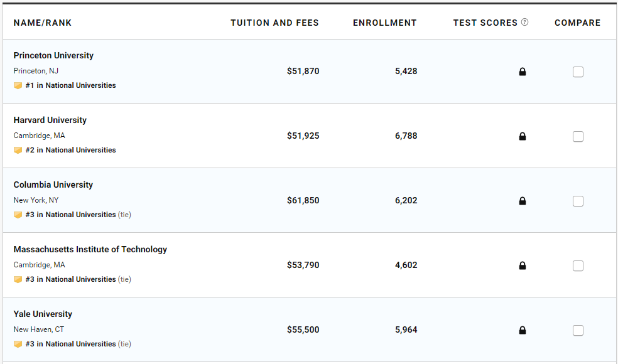Viewport: 618px width, 364px height.
Task: Select Columbia University for comparison
Action: click(578, 201)
